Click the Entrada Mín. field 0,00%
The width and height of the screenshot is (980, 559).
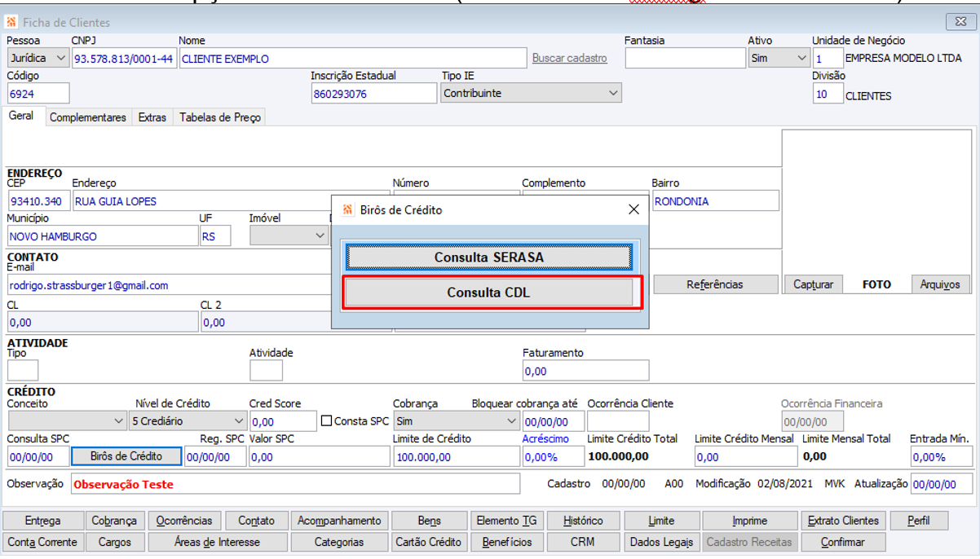[941, 456]
